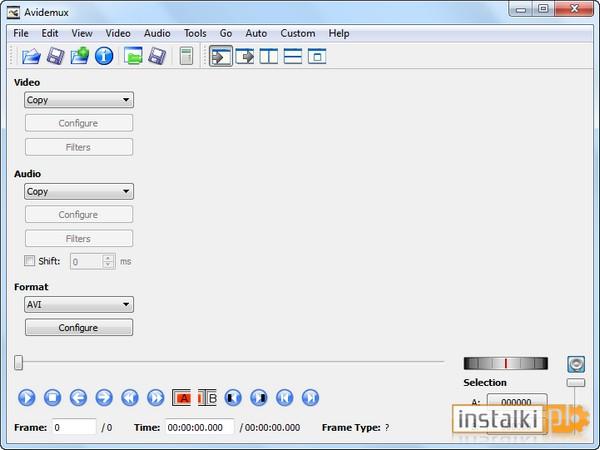The width and height of the screenshot is (600, 450).
Task: Select side-by-side preview mode icon
Action: 269,57
